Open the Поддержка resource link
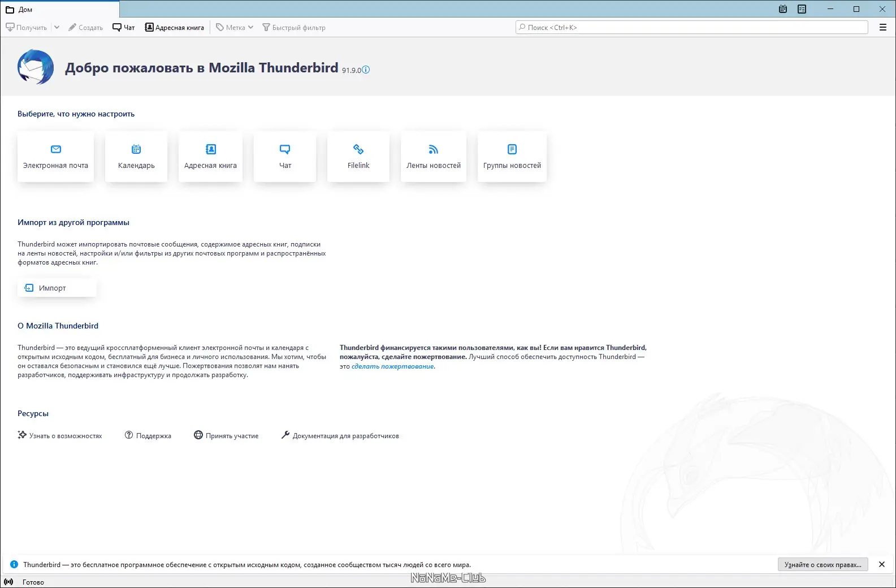Viewport: 896px width, 588px height. click(148, 435)
